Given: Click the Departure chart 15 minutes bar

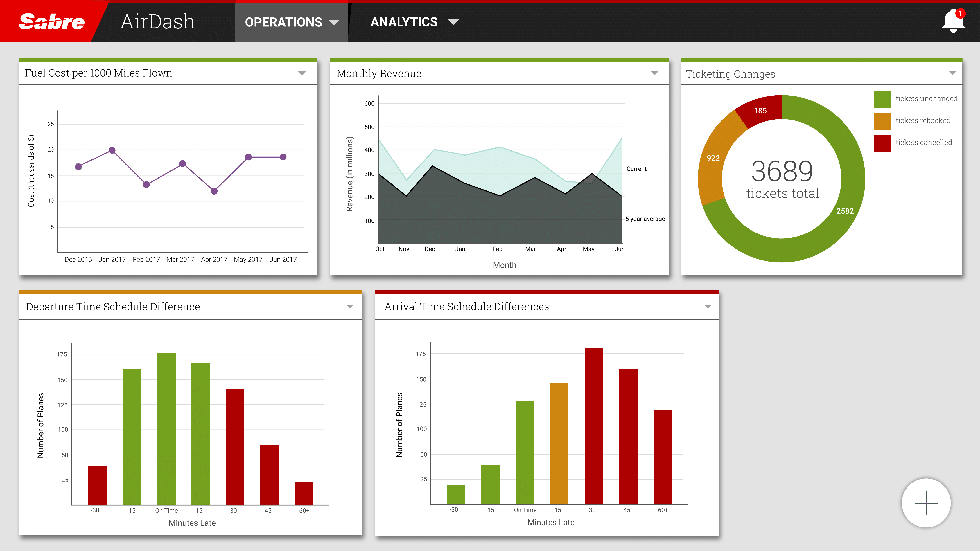Looking at the screenshot, I should (x=200, y=434).
